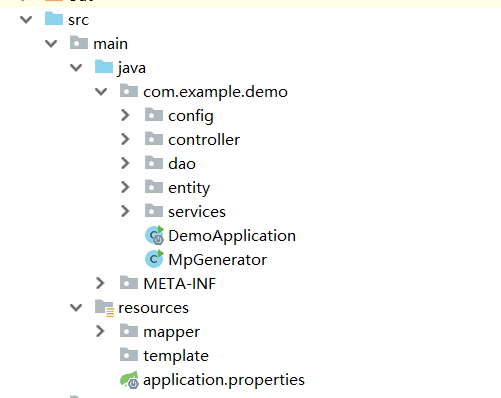
Task: Collapse the com.example.demo package chevron
Action: [x=101, y=92]
